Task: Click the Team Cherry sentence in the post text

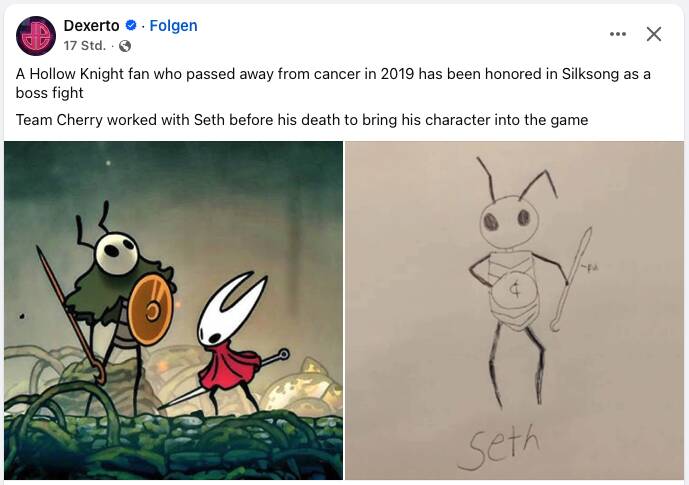Action: click(x=302, y=119)
